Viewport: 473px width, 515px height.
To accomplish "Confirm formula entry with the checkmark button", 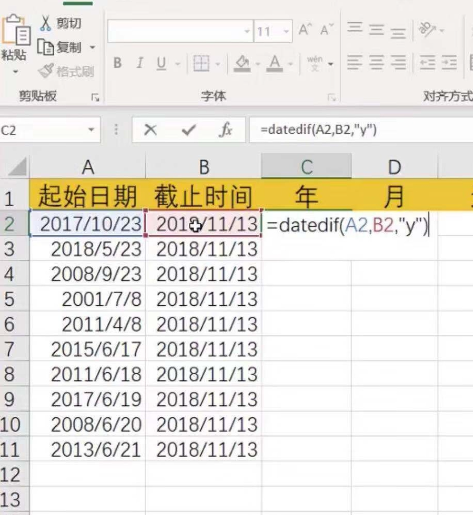I will 189,130.
